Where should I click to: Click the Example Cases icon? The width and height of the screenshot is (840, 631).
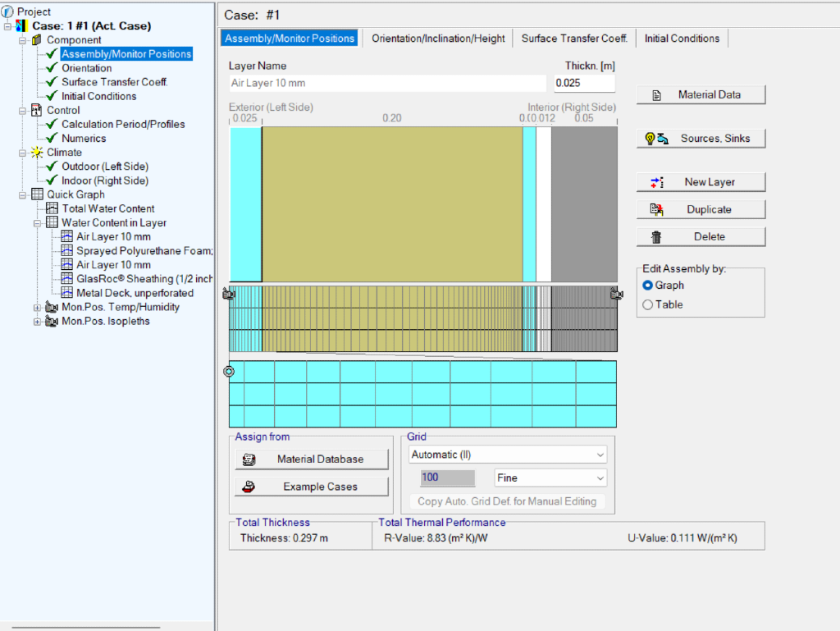point(249,487)
